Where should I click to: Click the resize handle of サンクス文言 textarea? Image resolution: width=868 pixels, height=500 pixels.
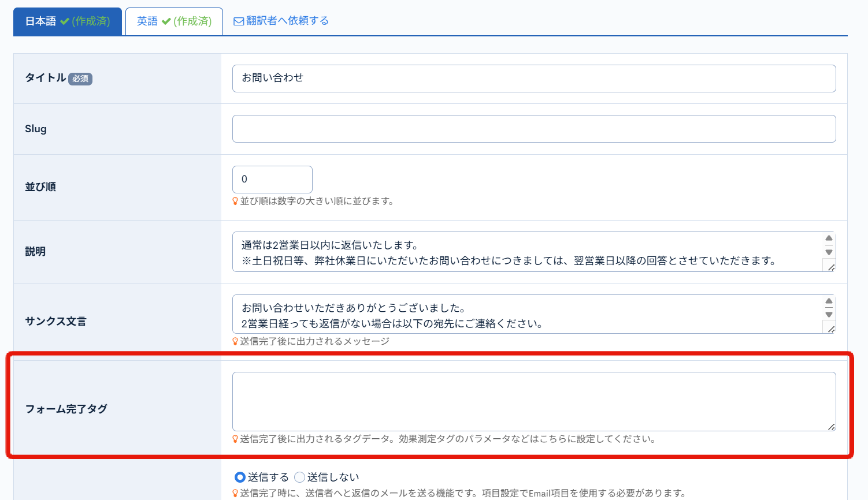831,329
